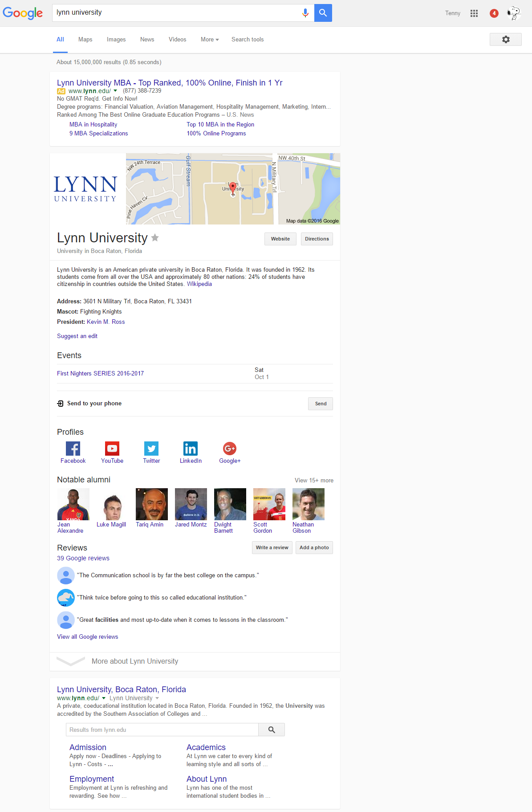532x812 pixels.
Task: Open Lynn University Facebook profile
Action: [73, 449]
